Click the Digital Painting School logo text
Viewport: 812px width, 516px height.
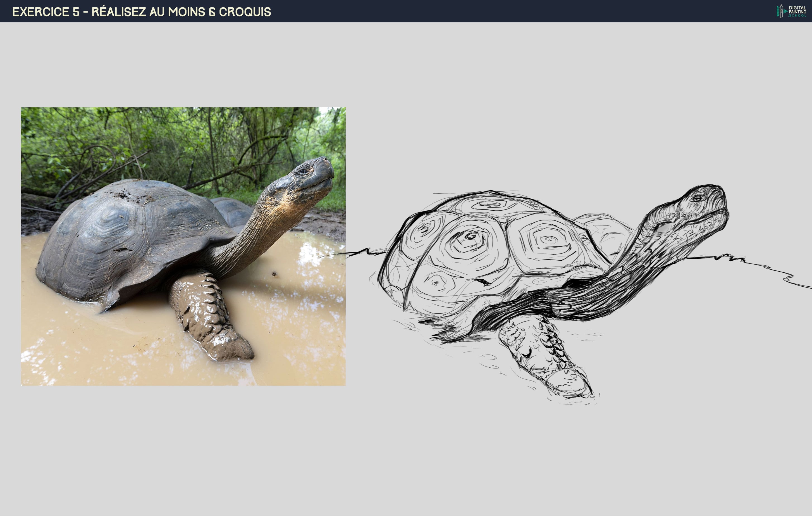pyautogui.click(x=797, y=11)
